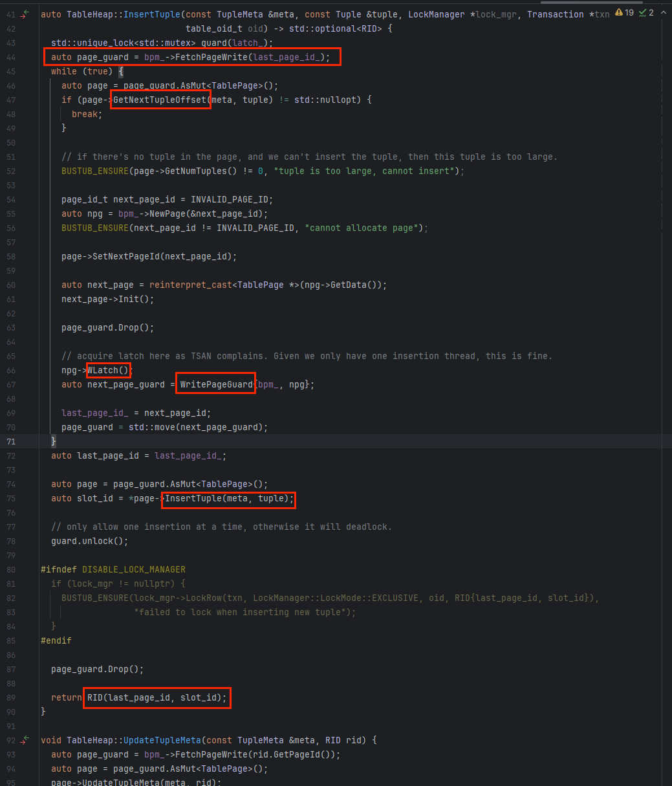672x786 pixels.
Task: Click line number 44 in the gutter
Action: coord(11,57)
